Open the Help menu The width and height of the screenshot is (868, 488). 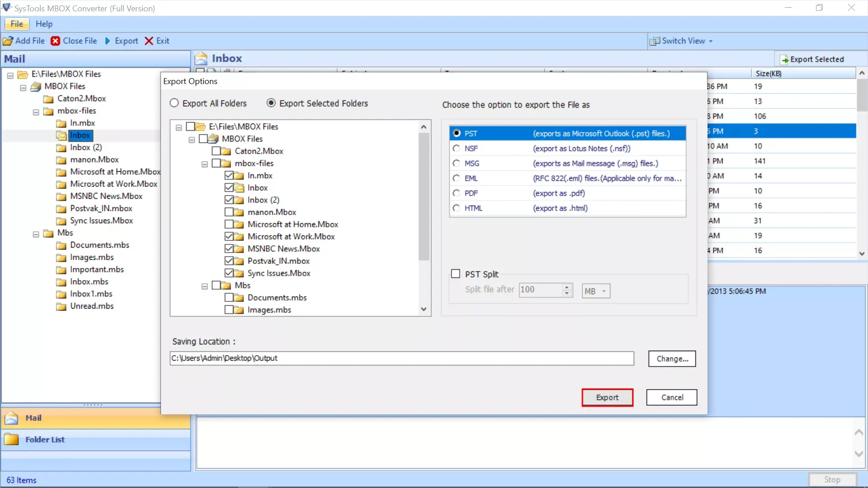point(44,23)
